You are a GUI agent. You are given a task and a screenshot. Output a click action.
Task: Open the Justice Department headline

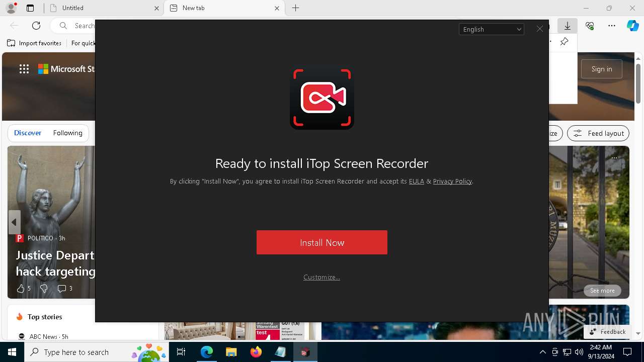pos(55,263)
